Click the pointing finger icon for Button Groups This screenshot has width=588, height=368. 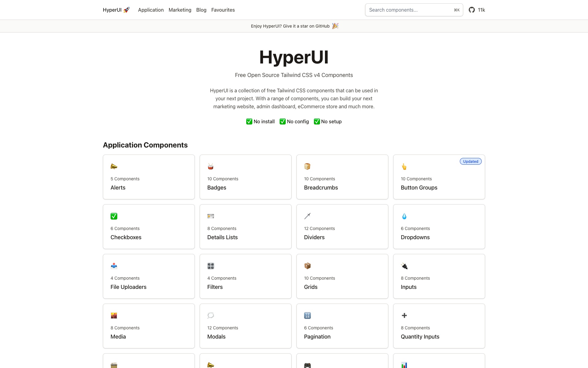pyautogui.click(x=404, y=166)
